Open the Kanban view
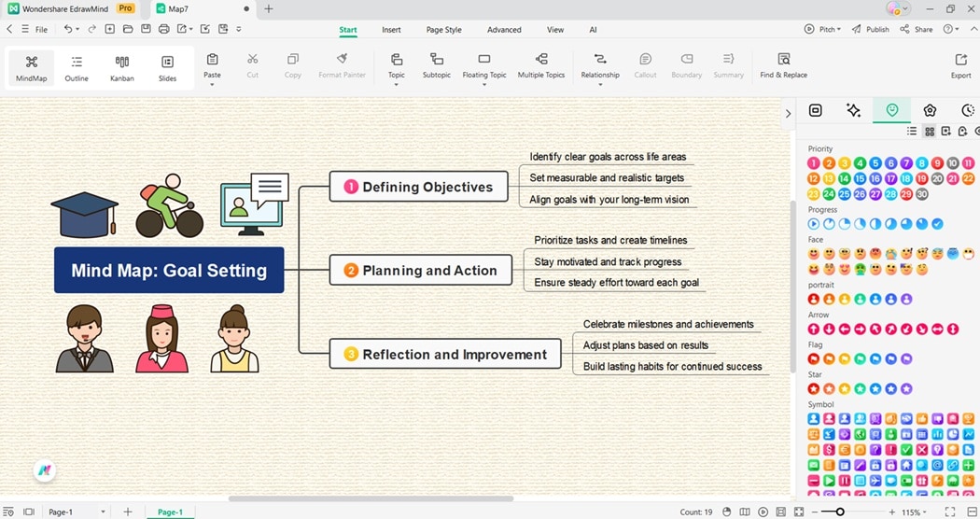Screen dimensions: 980x519 pyautogui.click(x=122, y=68)
